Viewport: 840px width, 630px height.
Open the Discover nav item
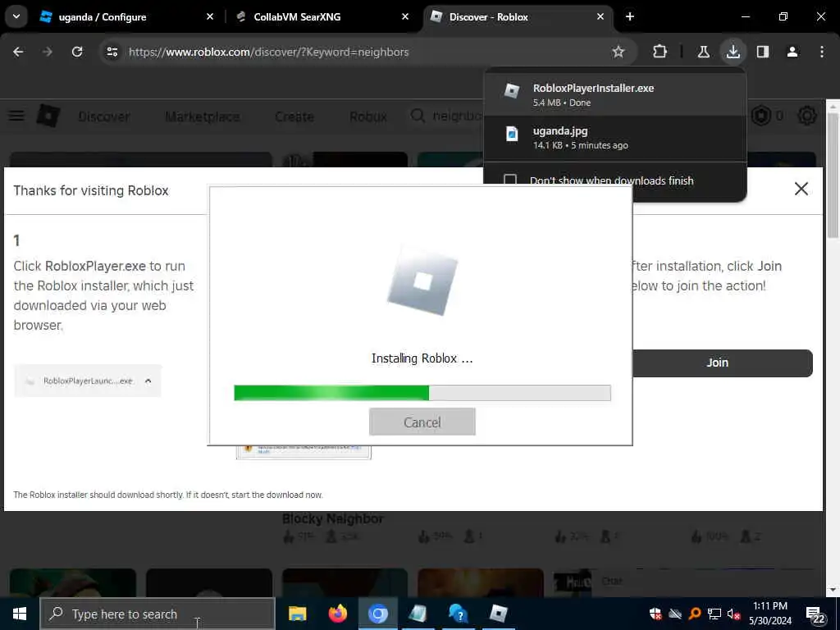point(104,116)
